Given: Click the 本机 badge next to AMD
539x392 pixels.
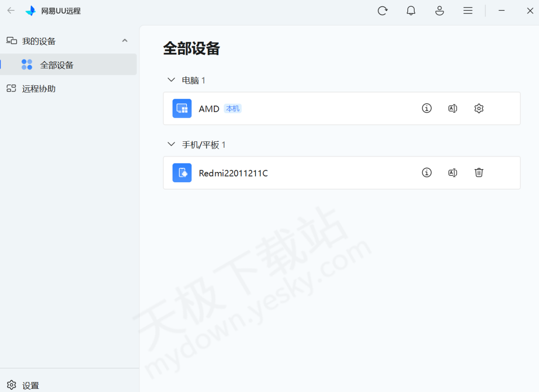Looking at the screenshot, I should (x=233, y=109).
